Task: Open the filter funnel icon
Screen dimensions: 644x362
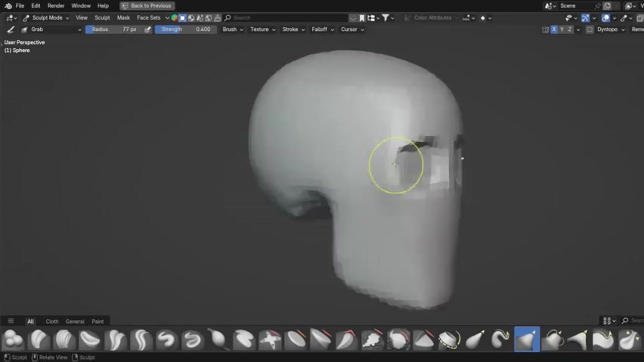Action: point(385,18)
